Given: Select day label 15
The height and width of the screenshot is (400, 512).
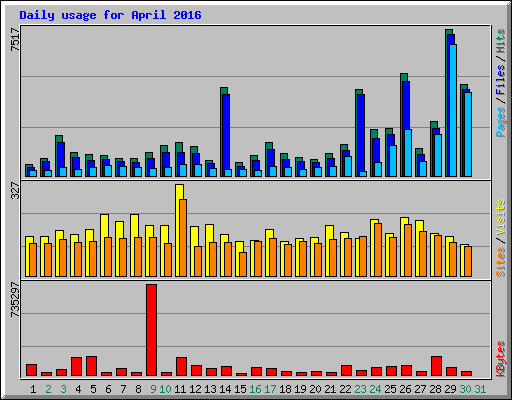Looking at the screenshot, I should click(240, 389).
